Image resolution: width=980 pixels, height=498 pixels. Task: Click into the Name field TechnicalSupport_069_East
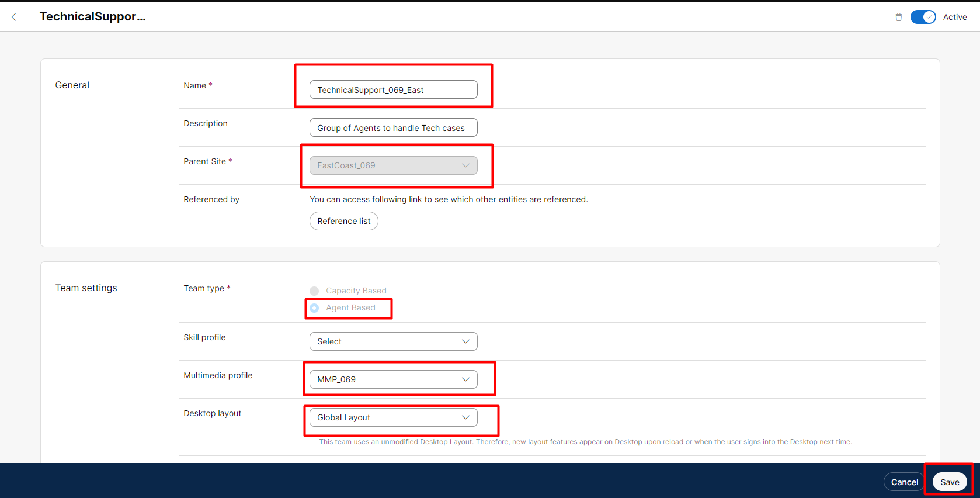click(393, 89)
